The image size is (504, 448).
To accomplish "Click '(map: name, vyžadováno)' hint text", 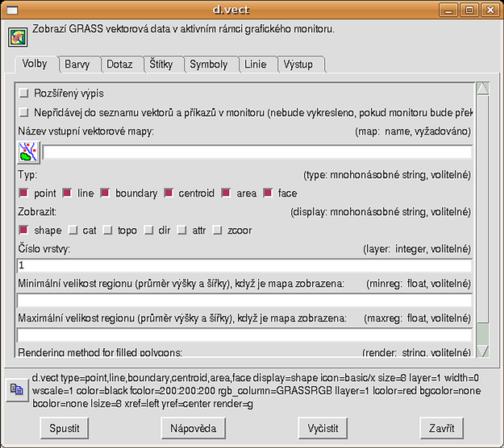I will point(413,131).
